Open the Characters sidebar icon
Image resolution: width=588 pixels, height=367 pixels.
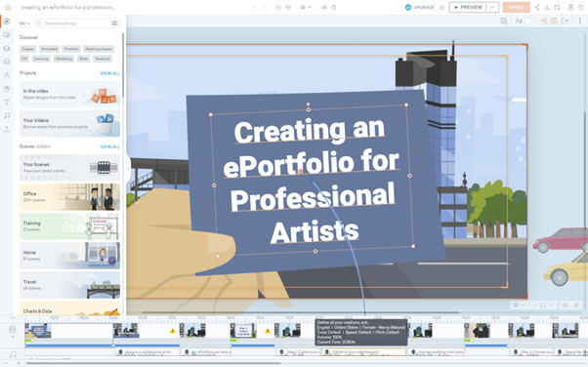(7, 75)
